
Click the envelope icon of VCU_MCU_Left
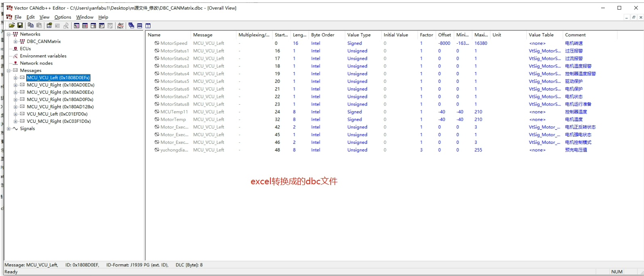pos(22,114)
